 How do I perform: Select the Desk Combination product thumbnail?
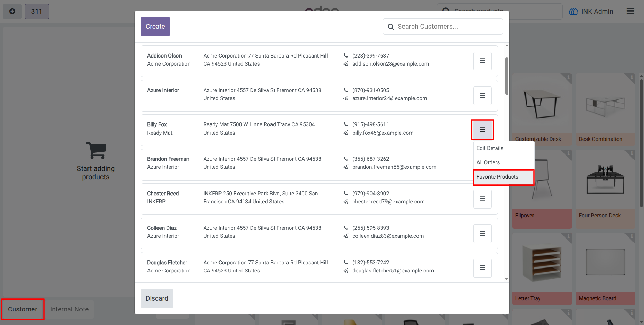[605, 103]
